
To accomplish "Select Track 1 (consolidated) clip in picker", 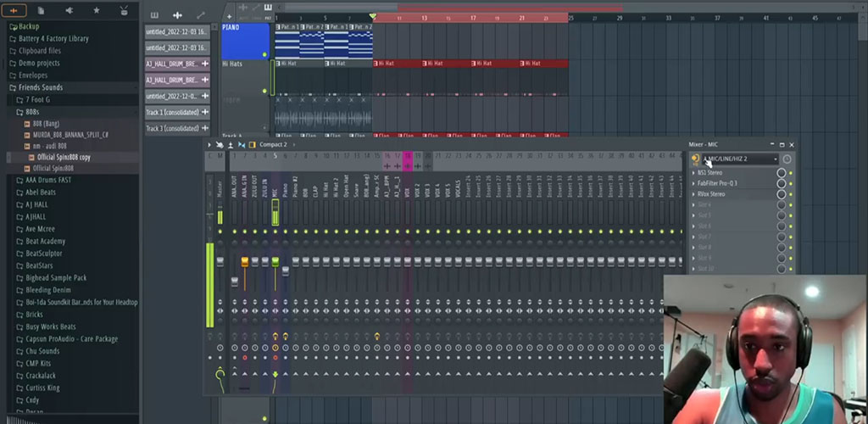I will pyautogui.click(x=177, y=113).
